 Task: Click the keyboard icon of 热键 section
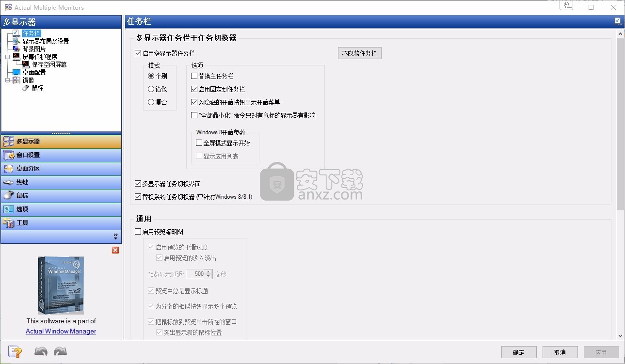9,182
